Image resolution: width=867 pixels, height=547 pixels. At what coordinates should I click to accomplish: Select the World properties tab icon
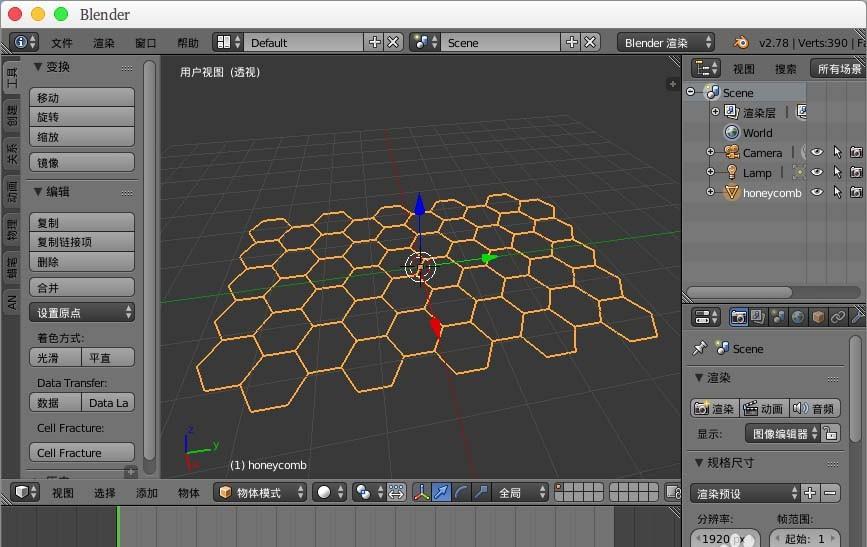(x=798, y=317)
